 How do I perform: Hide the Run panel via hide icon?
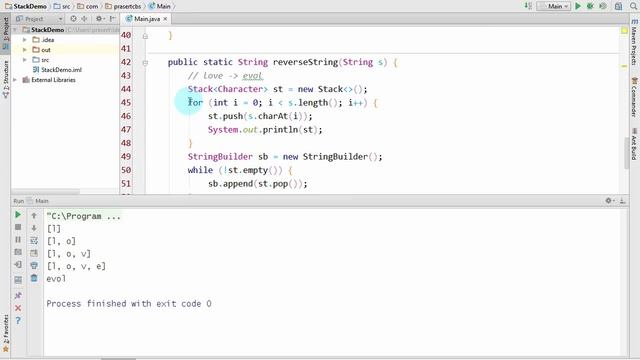(x=622, y=201)
